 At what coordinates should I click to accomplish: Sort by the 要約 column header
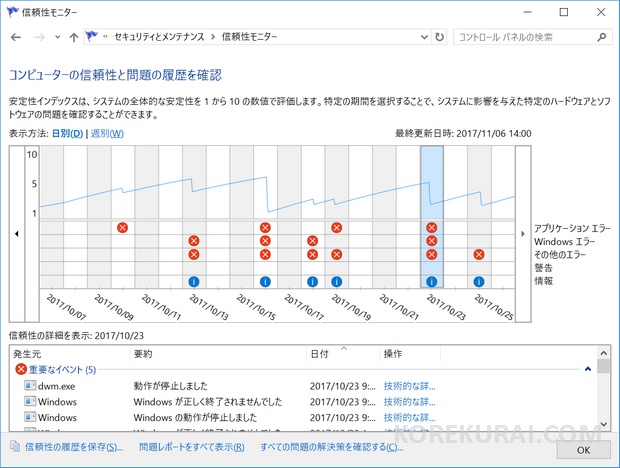pos(219,354)
